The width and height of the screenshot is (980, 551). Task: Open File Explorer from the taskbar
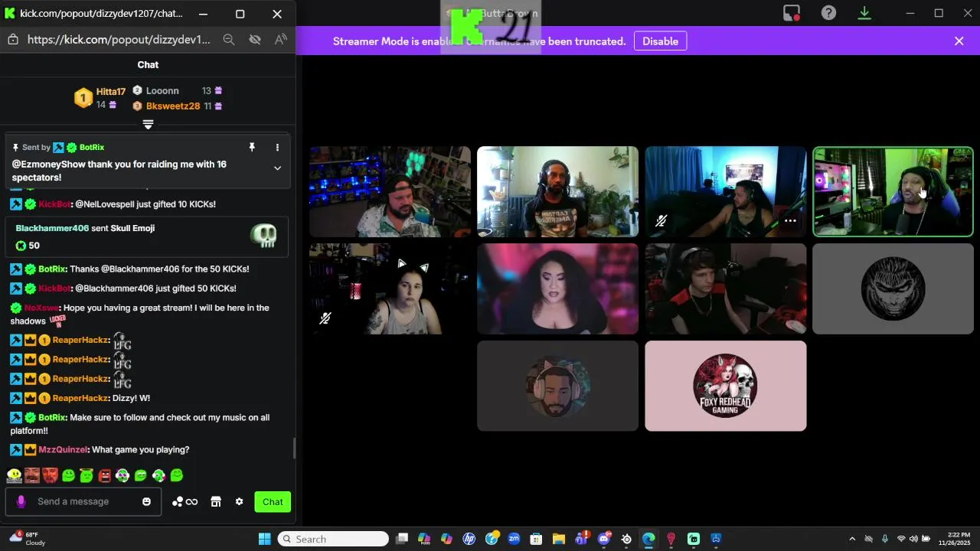tap(559, 539)
